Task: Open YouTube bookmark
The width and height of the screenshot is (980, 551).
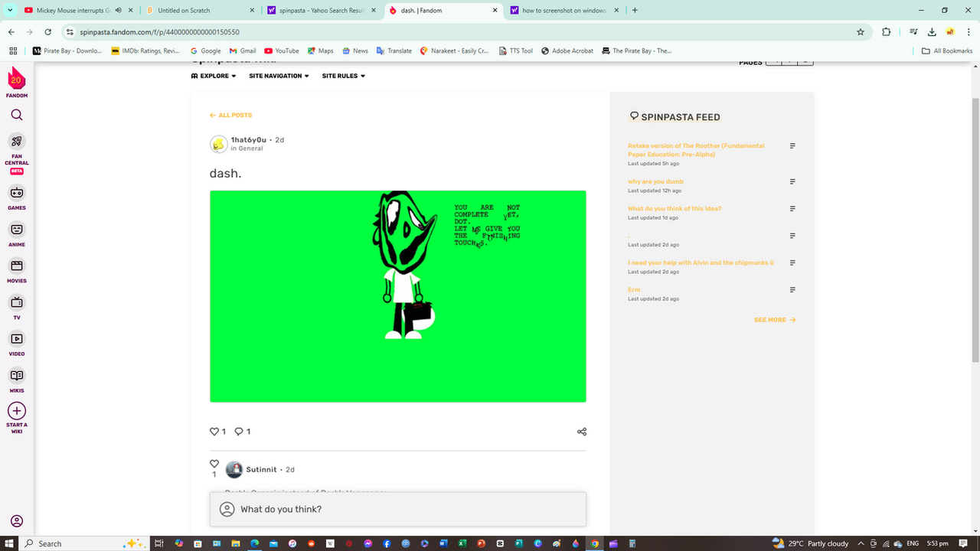Action: (x=282, y=51)
